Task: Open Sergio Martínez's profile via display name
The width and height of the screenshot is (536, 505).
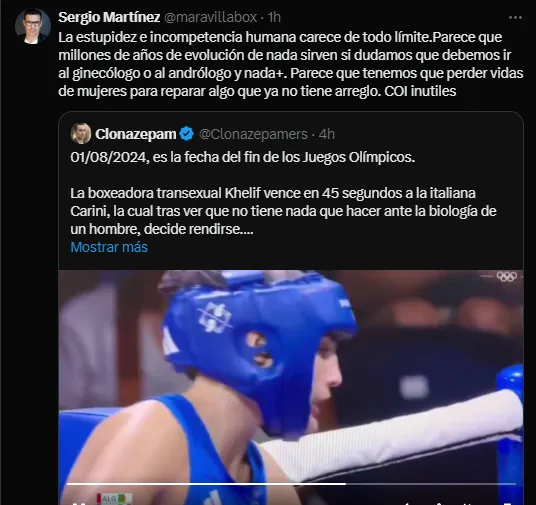Action: (x=109, y=17)
